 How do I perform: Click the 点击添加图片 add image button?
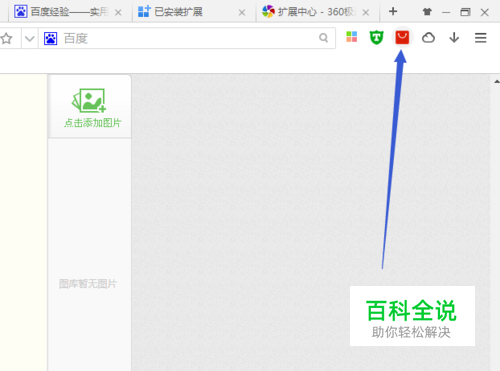(x=90, y=107)
